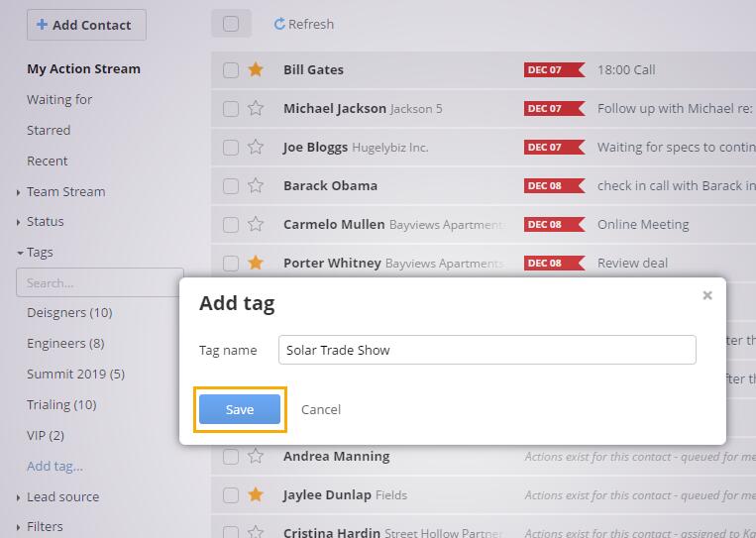Open the Recent view
The width and height of the screenshot is (756, 538).
(x=48, y=161)
